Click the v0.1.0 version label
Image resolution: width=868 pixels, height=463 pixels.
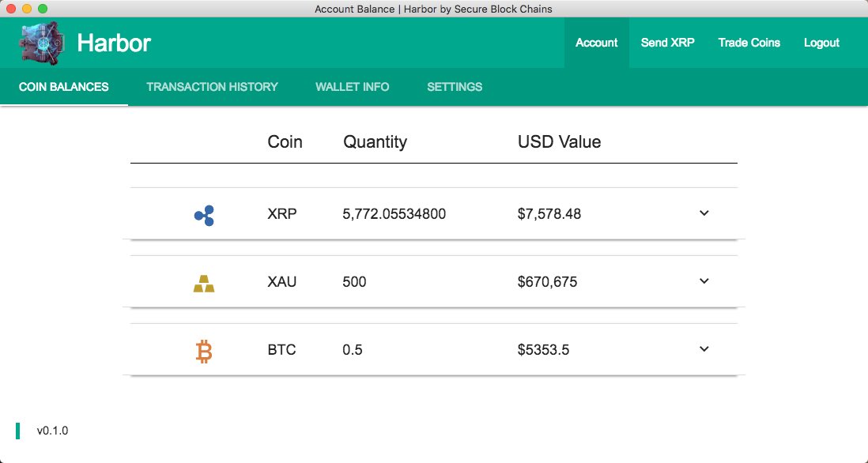coord(53,431)
